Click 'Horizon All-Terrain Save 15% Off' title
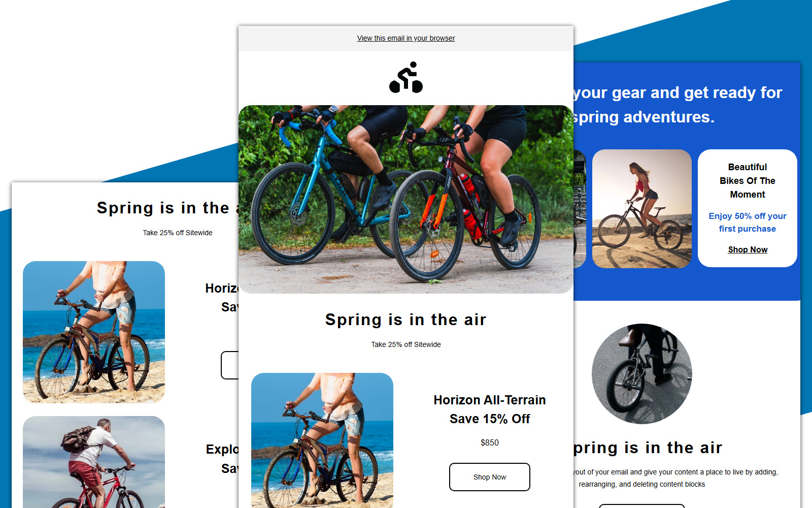The height and width of the screenshot is (508, 812). click(490, 409)
